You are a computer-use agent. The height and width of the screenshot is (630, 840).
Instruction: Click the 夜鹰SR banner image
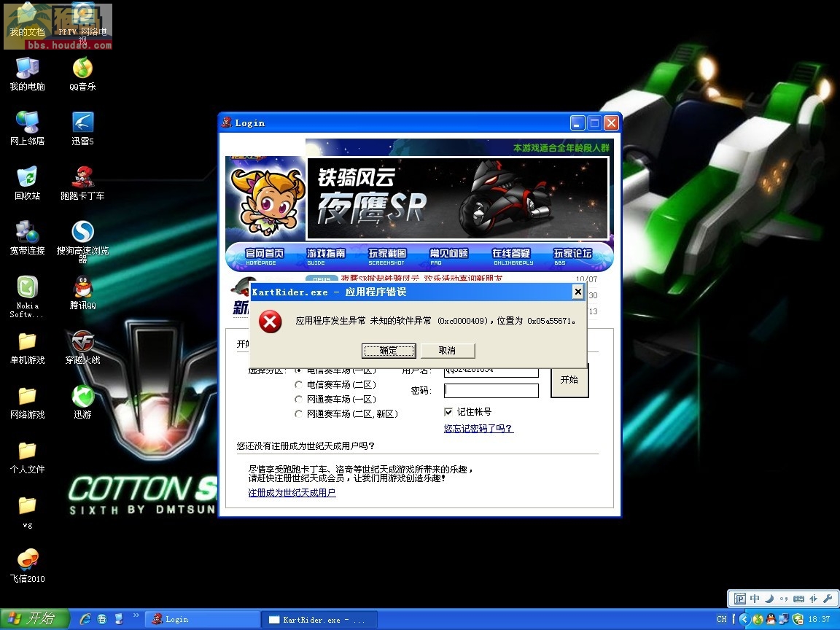tap(457, 198)
